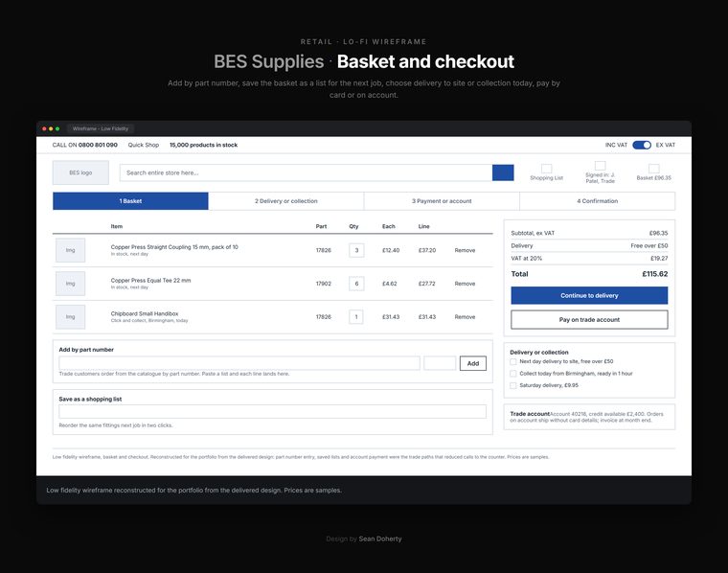Click the green maximize window dot
Image resolution: width=728 pixels, height=573 pixels.
click(x=57, y=128)
